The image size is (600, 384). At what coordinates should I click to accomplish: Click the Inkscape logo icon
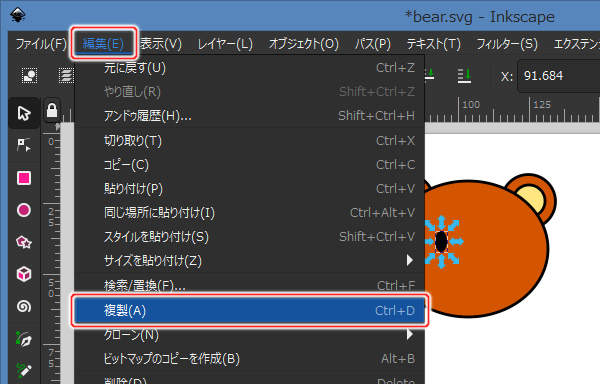[18, 16]
